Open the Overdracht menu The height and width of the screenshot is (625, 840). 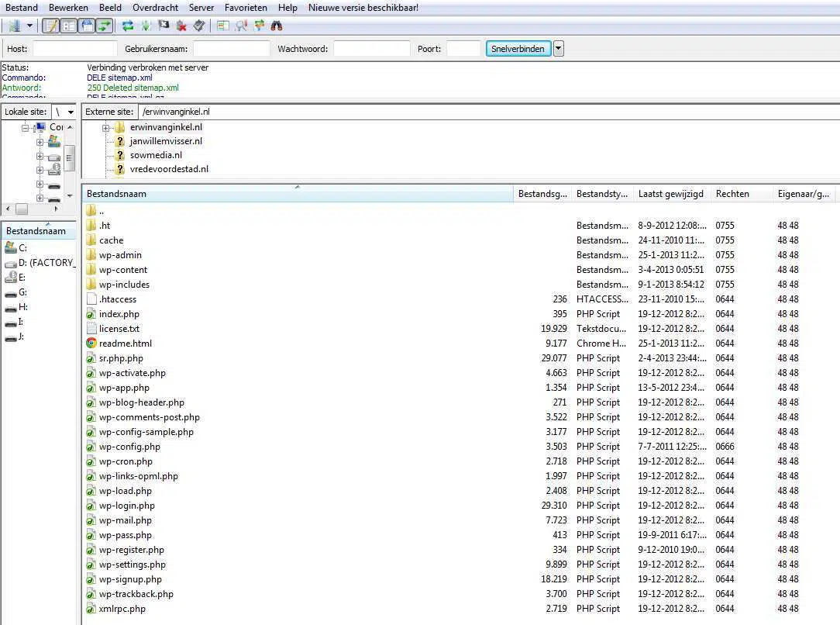[155, 8]
